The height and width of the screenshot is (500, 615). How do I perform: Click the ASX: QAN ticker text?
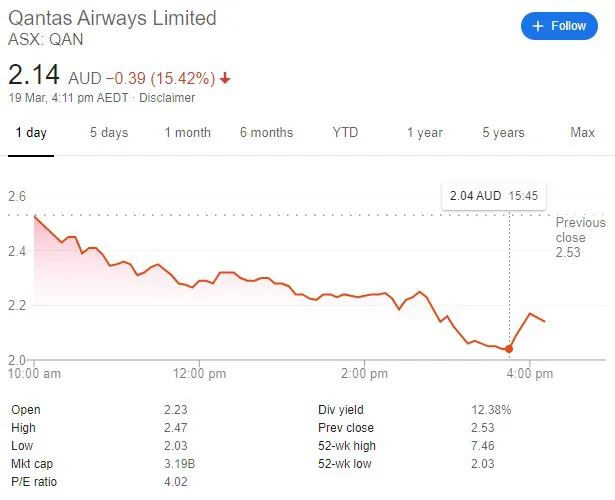(46, 40)
